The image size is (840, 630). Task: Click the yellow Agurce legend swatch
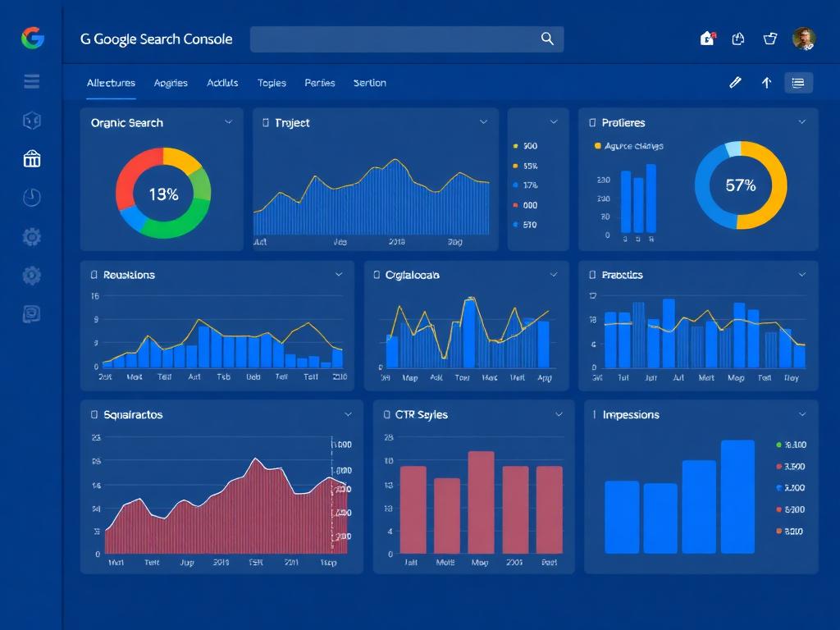[x=597, y=146]
